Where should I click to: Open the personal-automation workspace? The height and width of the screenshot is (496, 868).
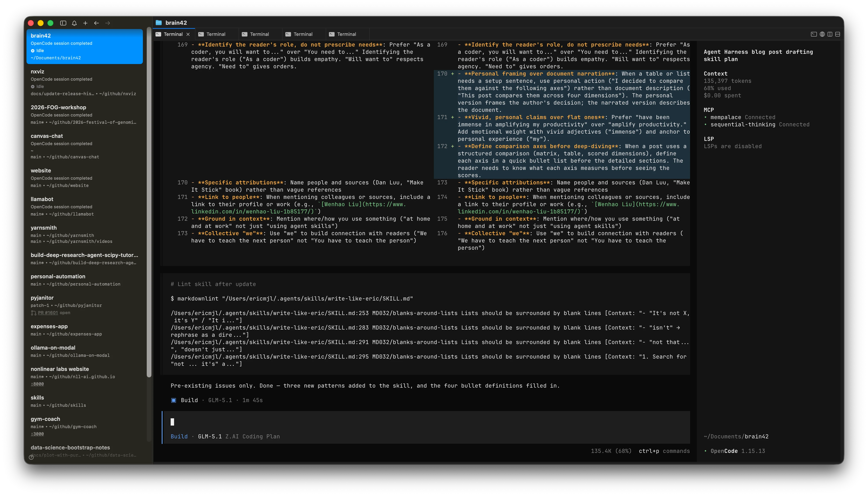tap(85, 280)
